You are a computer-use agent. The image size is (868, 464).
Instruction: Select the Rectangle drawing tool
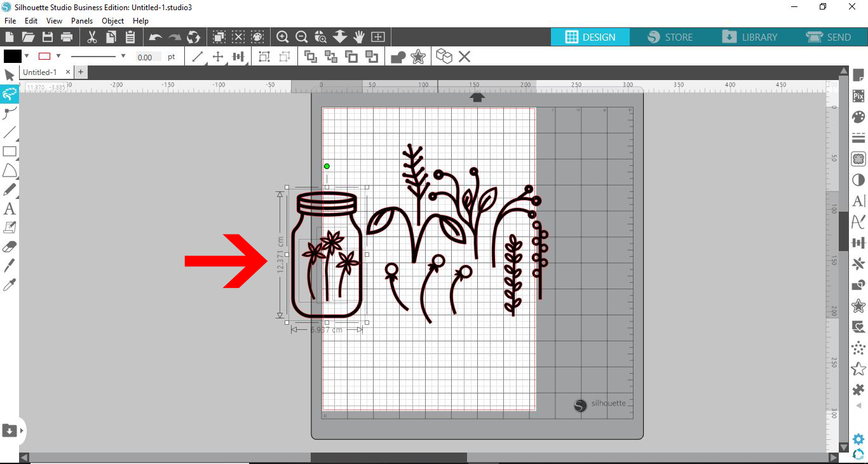click(x=10, y=151)
